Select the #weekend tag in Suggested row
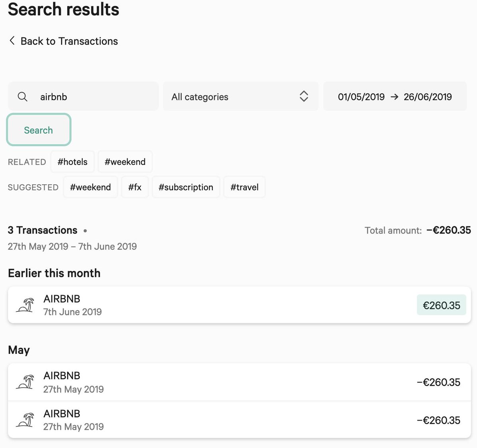This screenshot has width=477, height=448. click(x=90, y=187)
